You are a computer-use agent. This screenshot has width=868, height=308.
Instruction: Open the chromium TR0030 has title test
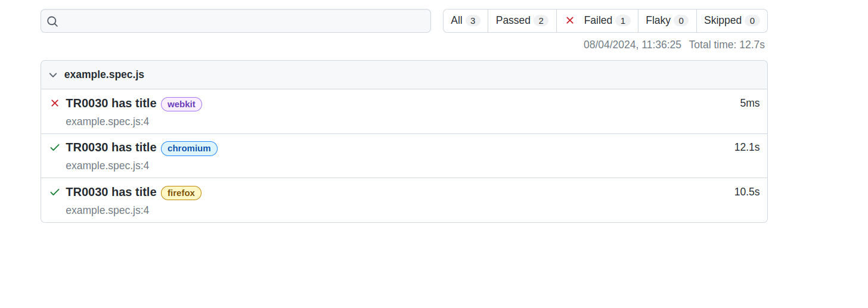[111, 147]
